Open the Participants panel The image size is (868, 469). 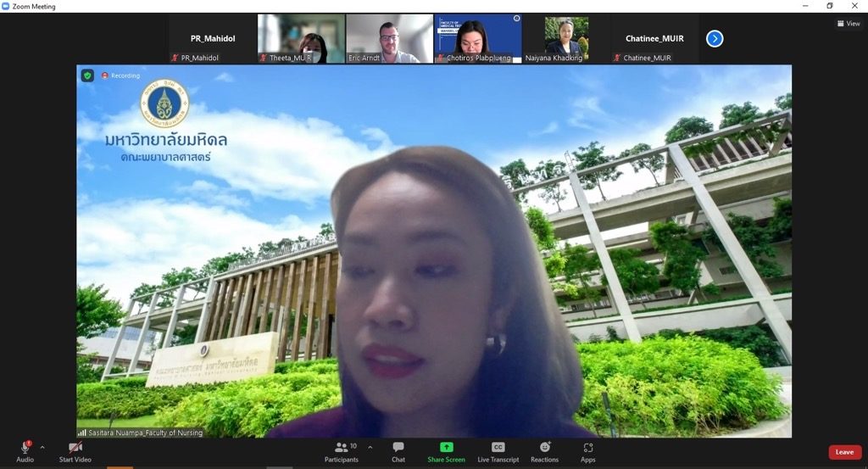[342, 448]
